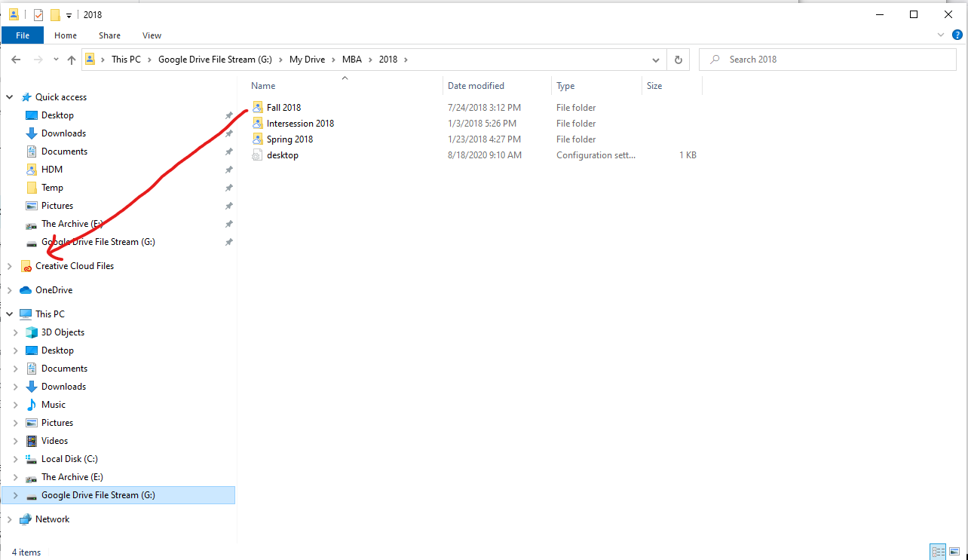Click the 3D Objects cube icon

click(32, 332)
